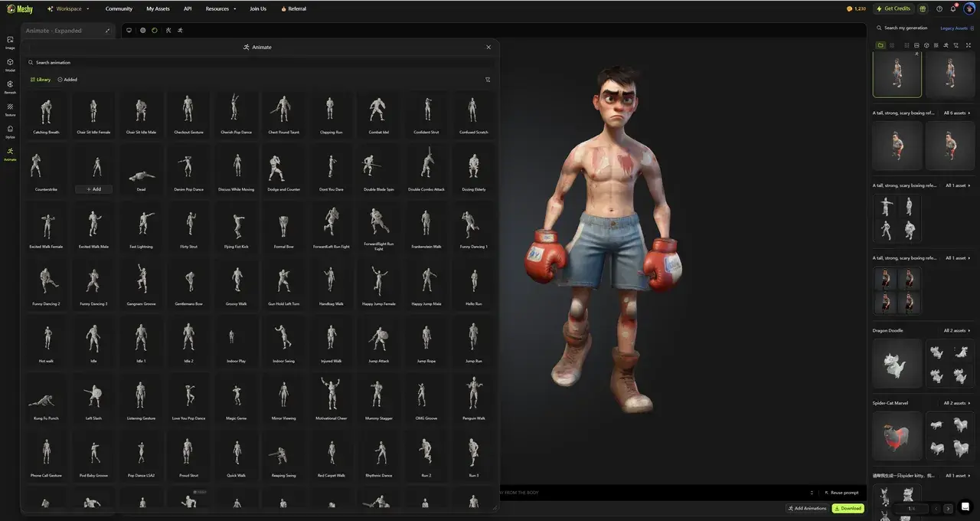This screenshot has height=521, width=980.
Task: Click the Referral icon in the top bar
Action: click(283, 8)
